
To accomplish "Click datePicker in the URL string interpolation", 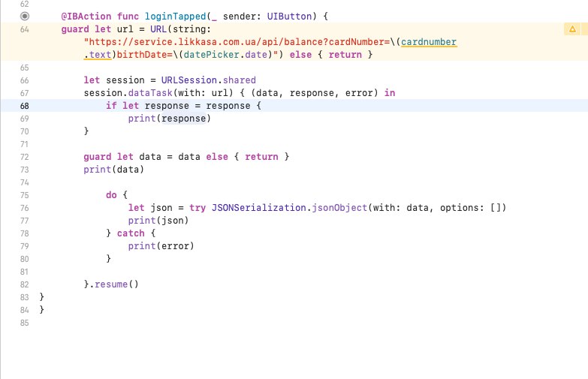I will [212, 55].
